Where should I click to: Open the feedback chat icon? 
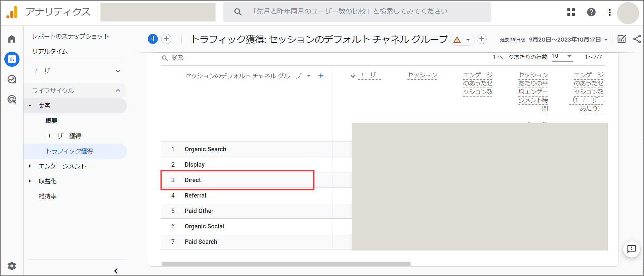pyautogui.click(x=632, y=249)
